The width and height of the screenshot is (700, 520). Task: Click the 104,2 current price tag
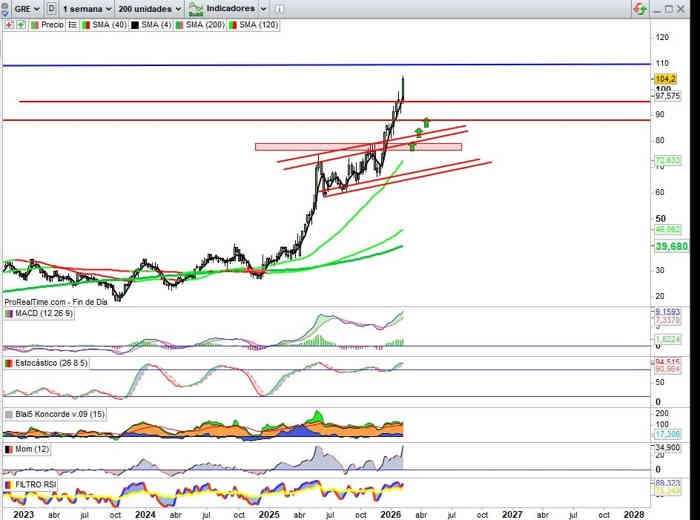(667, 78)
